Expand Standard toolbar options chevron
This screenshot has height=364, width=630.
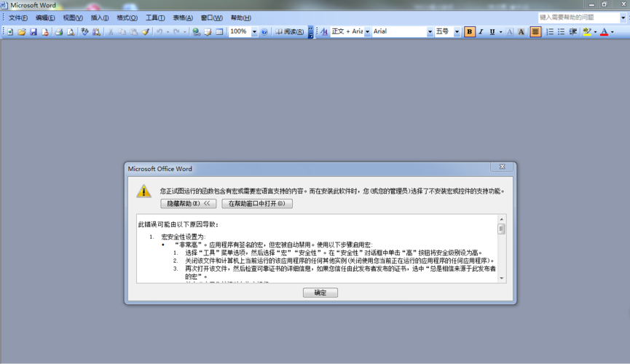click(310, 32)
